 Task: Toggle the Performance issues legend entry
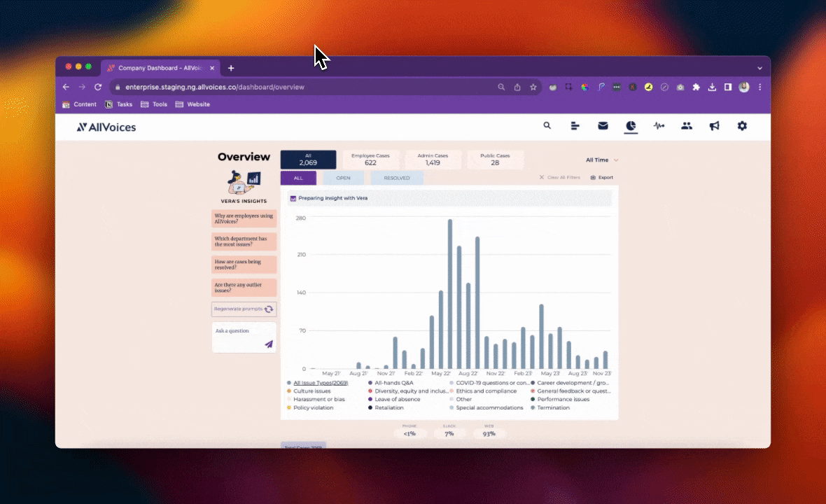click(x=560, y=399)
